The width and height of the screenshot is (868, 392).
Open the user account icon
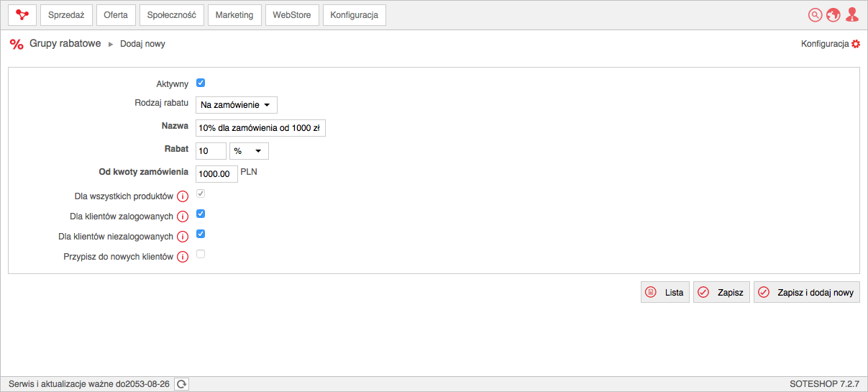pyautogui.click(x=852, y=14)
